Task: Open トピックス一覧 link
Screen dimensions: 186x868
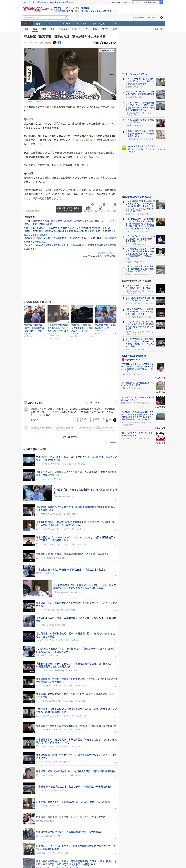Action: pos(155,29)
